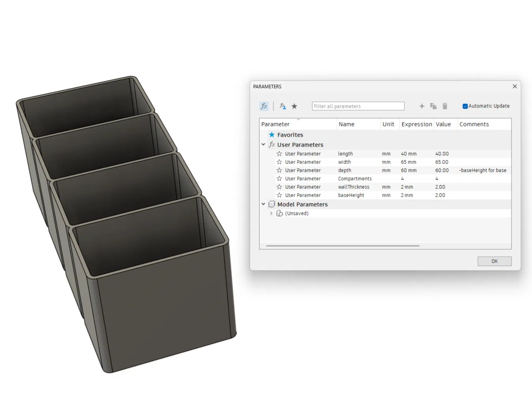The image size is (532, 399).
Task: Click the box icon beside Model Parameters
Action: 272,204
